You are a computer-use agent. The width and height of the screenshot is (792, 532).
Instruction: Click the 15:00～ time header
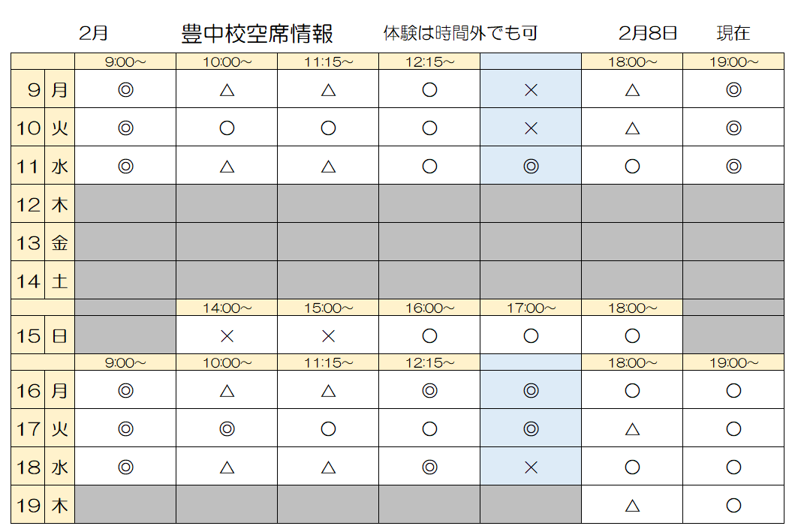pos(328,308)
